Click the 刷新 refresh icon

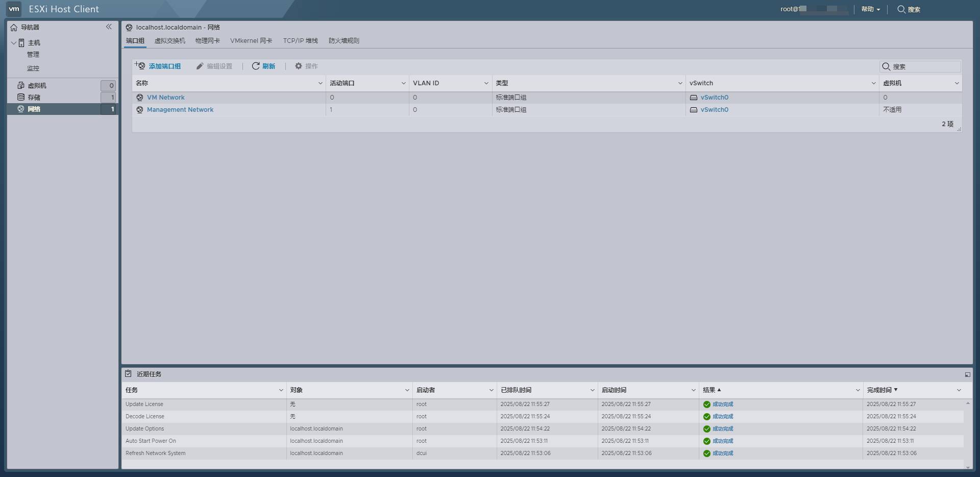[255, 66]
